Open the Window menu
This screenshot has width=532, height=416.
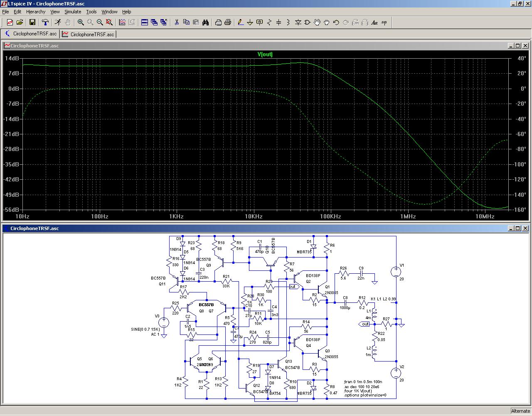109,12
